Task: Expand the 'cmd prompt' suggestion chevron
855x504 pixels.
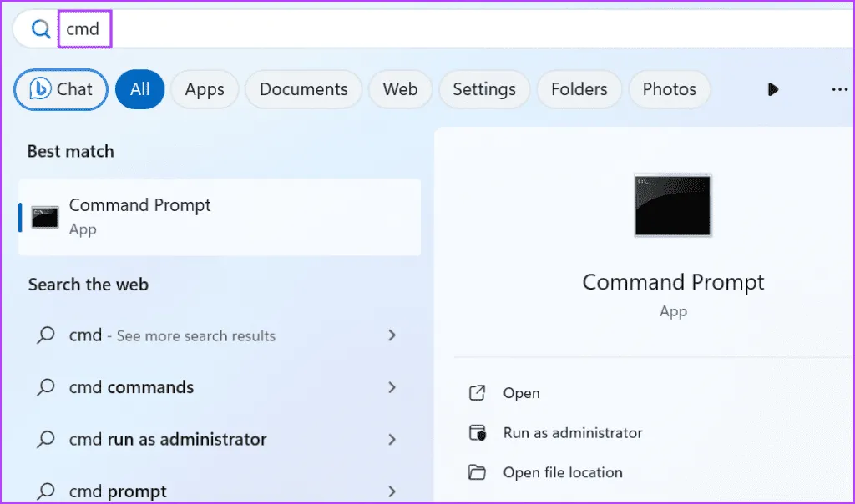Action: 392,491
